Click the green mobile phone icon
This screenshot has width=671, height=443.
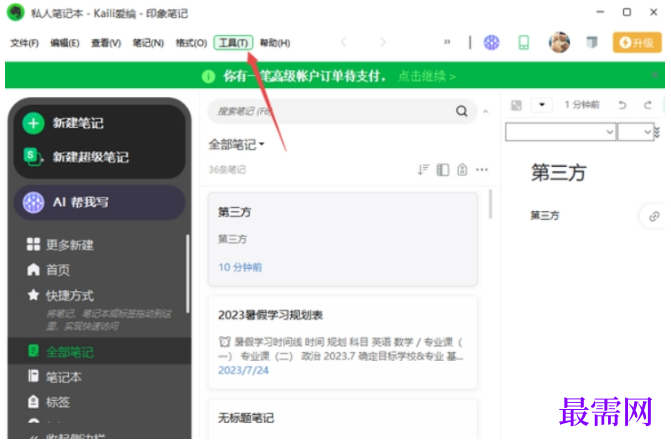click(x=523, y=42)
